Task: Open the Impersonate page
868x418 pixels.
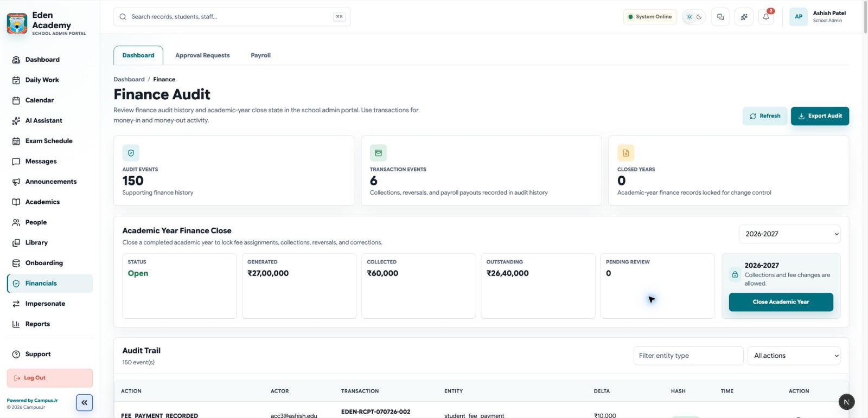Action: 49,304
